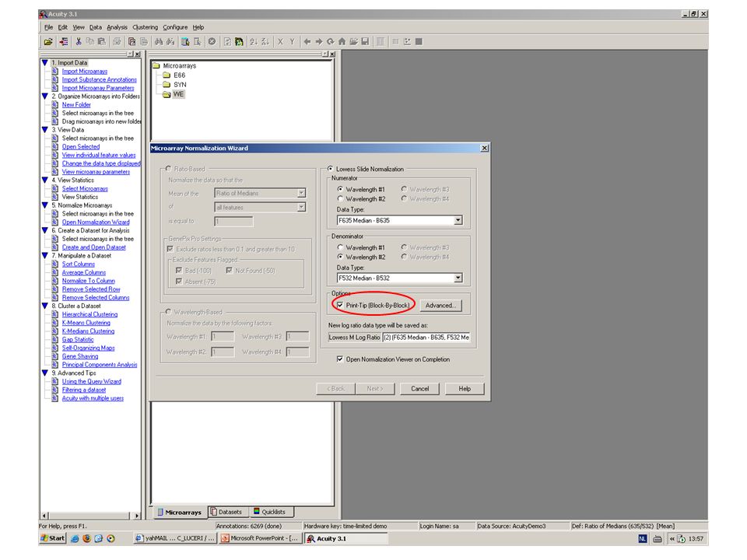Click Cancel in the Normalization Wizard
The height and width of the screenshot is (560, 747).
click(419, 389)
